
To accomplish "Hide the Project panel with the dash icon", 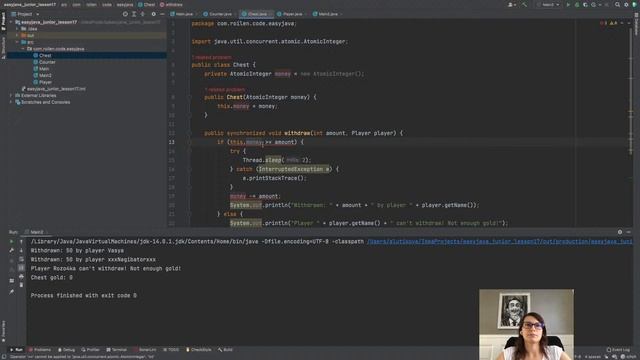I will 162,14.
